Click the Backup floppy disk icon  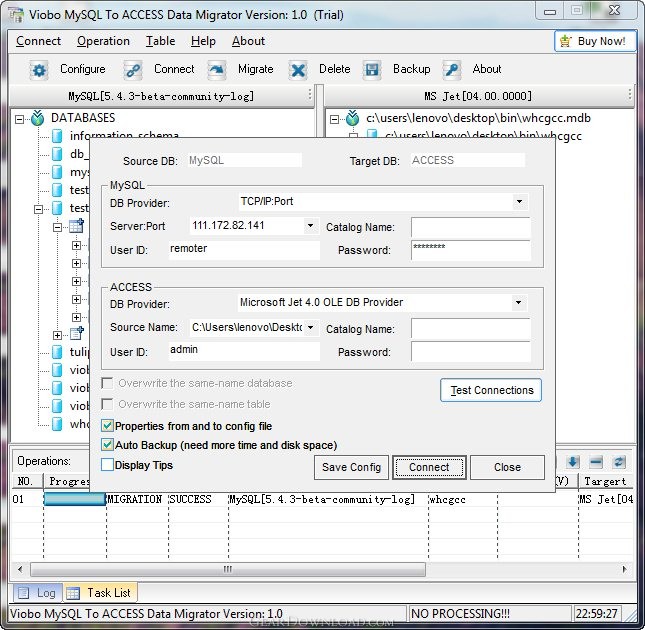point(372,70)
